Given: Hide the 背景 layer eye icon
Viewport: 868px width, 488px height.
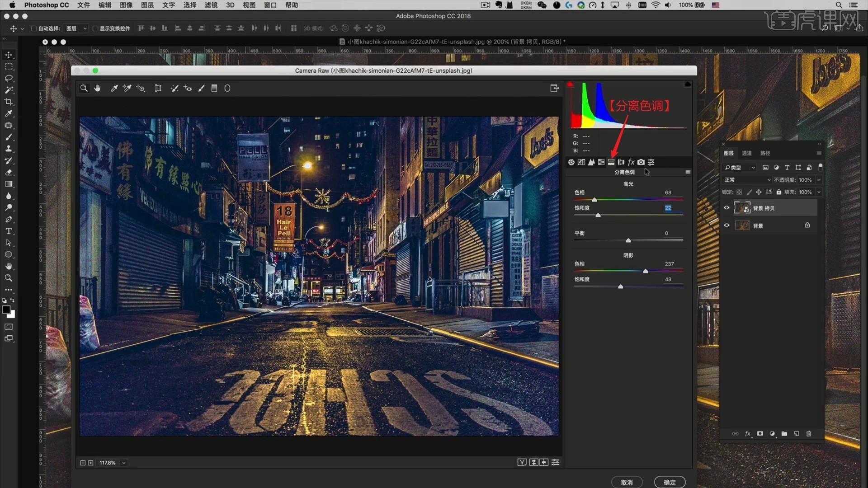Looking at the screenshot, I should (x=726, y=225).
